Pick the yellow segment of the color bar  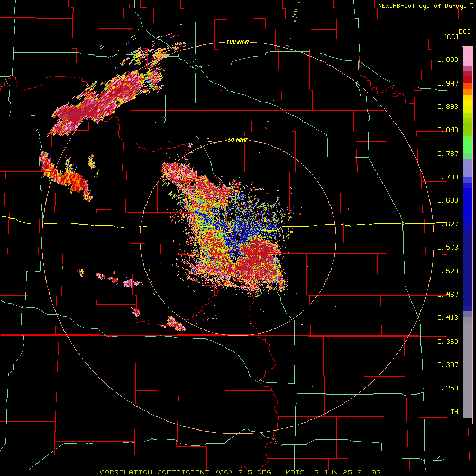point(467,104)
